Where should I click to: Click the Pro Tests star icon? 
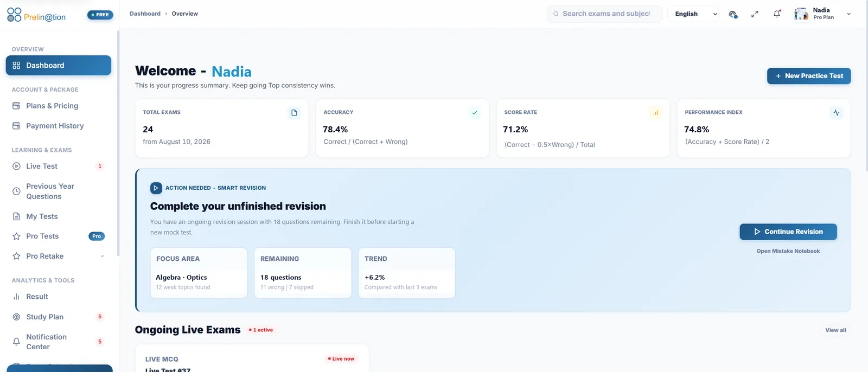tap(16, 236)
